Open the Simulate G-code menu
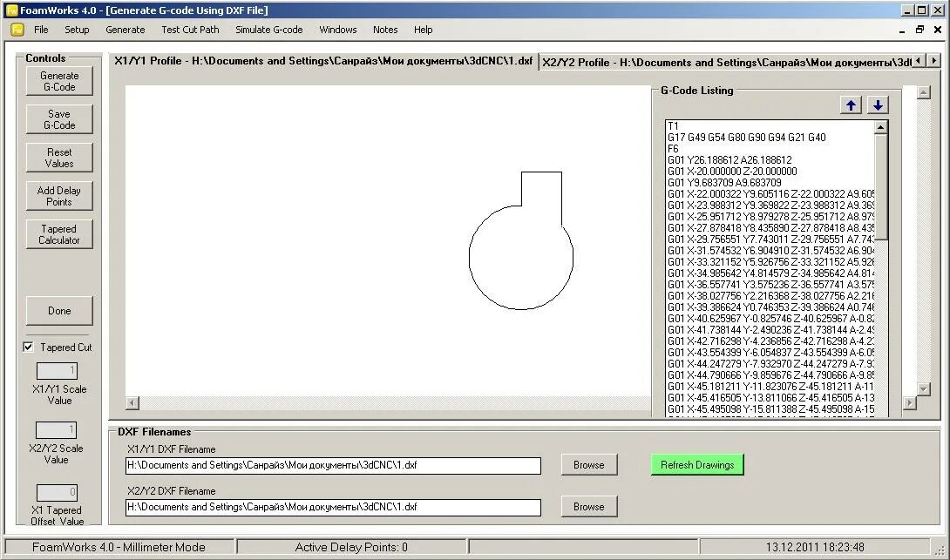The width and height of the screenshot is (950, 560). click(x=269, y=30)
